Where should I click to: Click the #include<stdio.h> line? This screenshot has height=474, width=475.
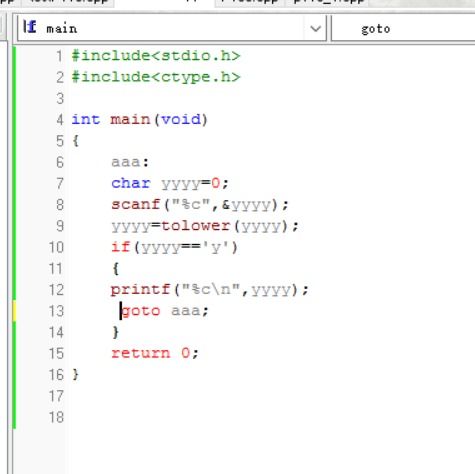click(156, 56)
